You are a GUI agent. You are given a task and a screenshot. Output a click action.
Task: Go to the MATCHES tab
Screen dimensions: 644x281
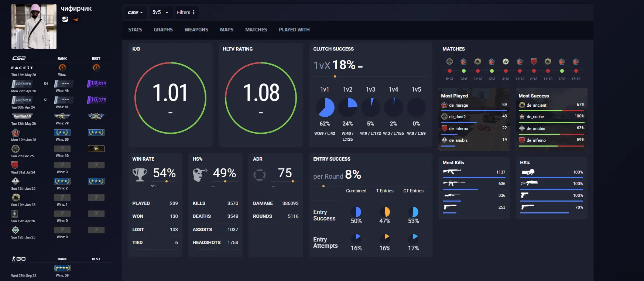pos(256,30)
